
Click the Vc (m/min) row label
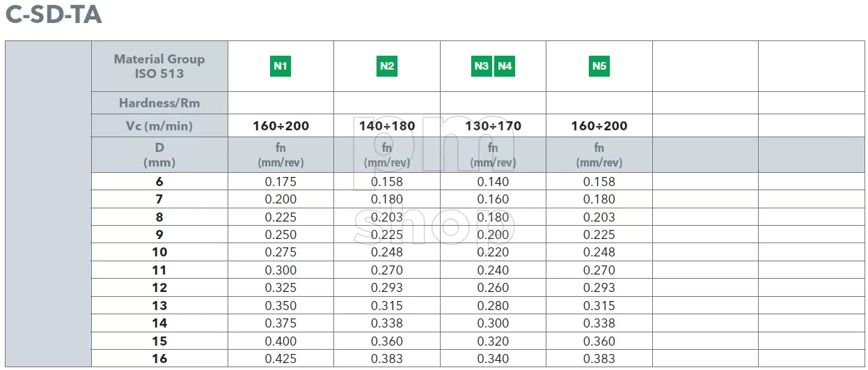point(159,126)
